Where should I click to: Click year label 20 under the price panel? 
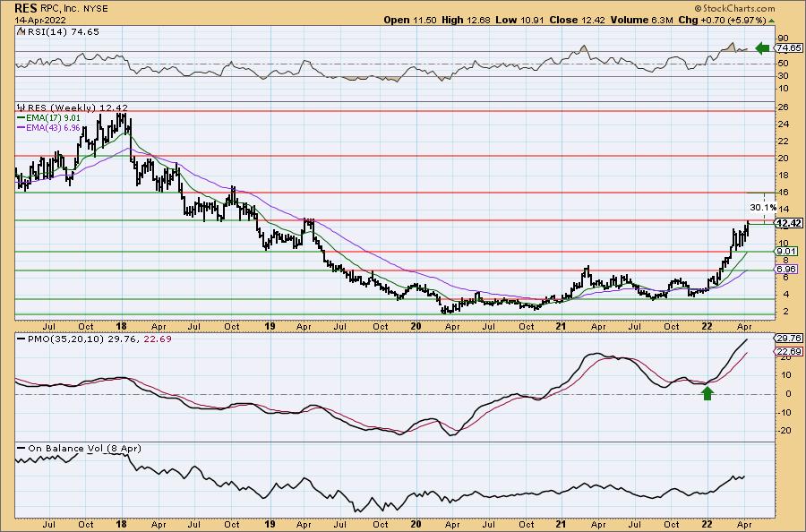[416, 326]
